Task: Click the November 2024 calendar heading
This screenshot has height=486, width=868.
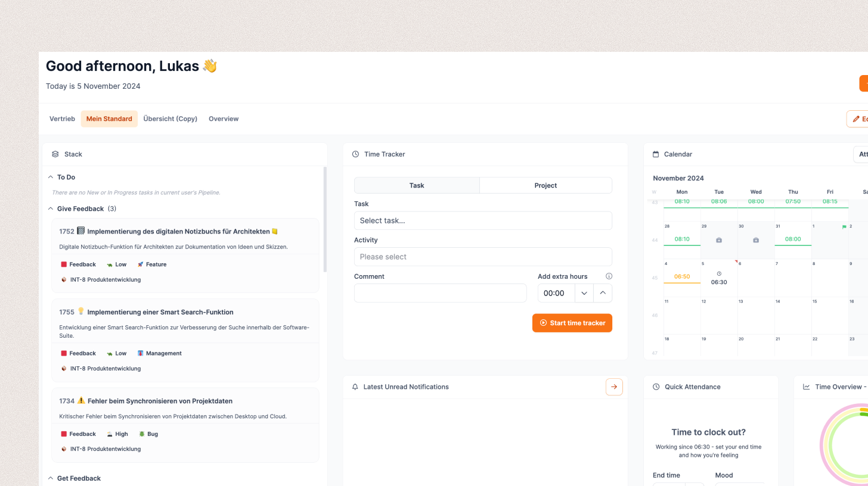Action: click(678, 179)
